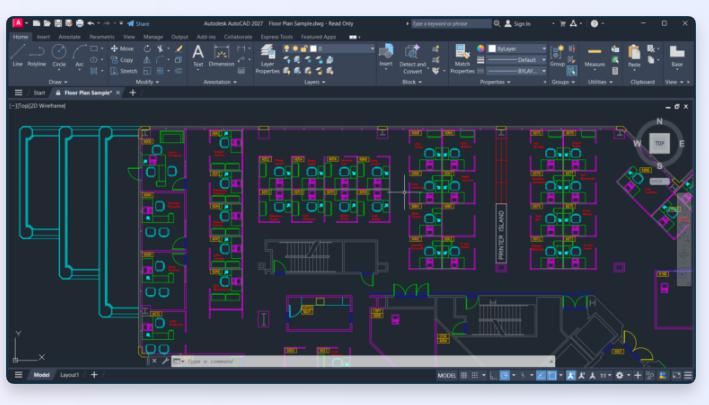Select the Line tool
Viewport: 709px width, 405px height.
(17, 56)
